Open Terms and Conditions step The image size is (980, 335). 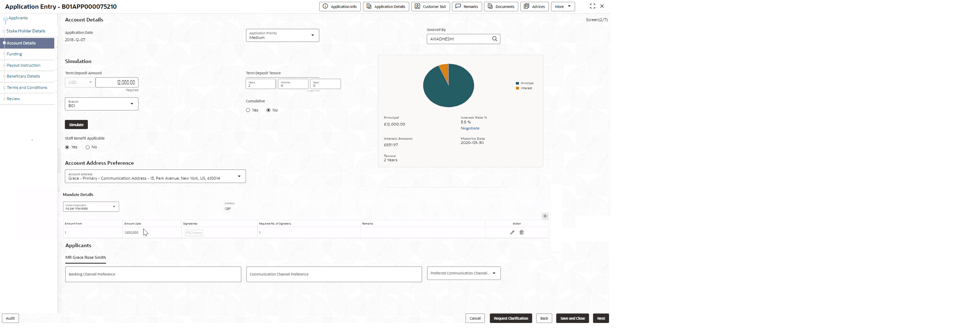click(x=27, y=88)
